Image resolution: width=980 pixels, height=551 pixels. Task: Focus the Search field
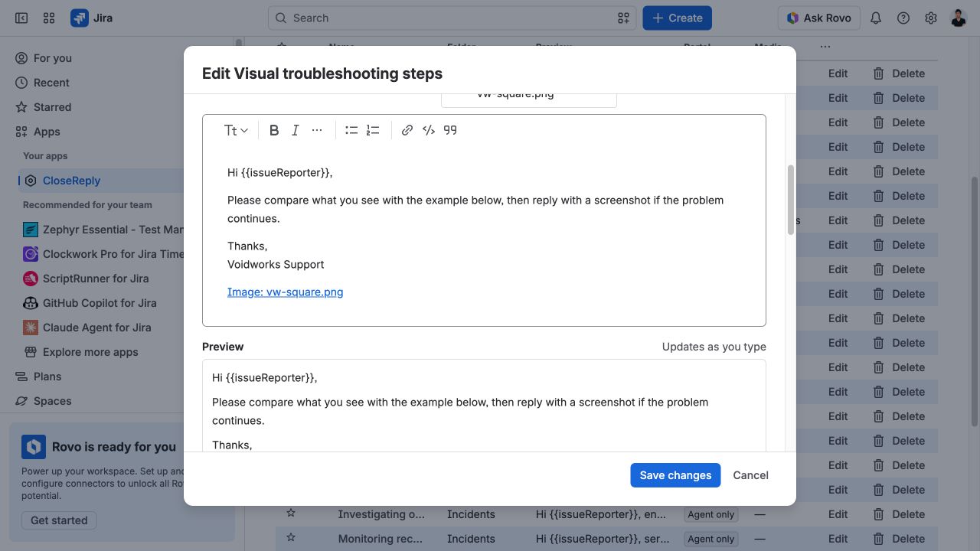452,18
